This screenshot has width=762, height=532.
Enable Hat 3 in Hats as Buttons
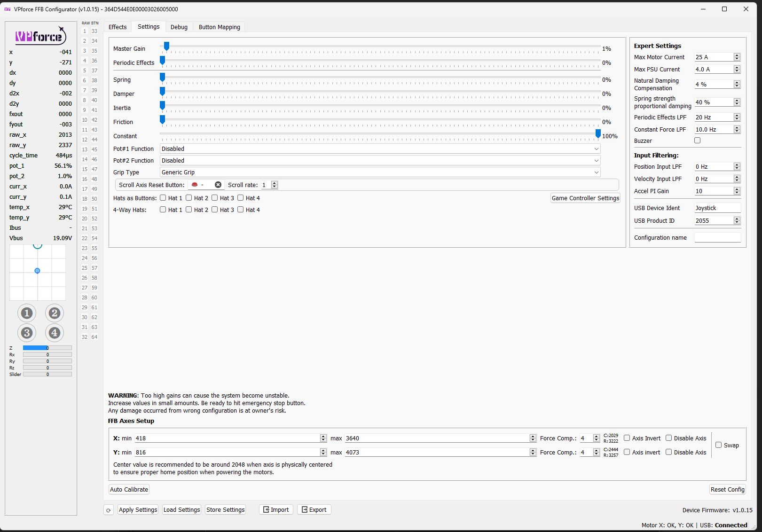215,198
